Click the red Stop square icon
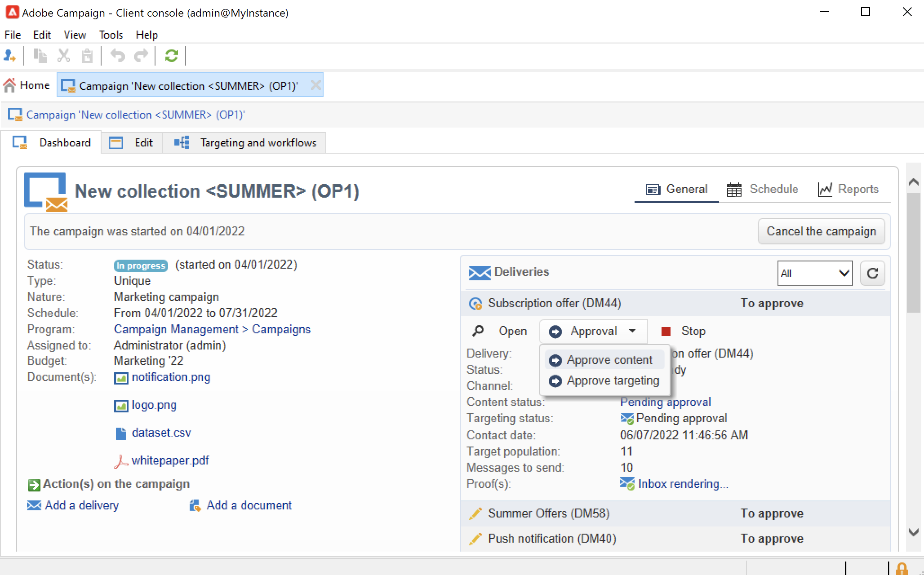The width and height of the screenshot is (924, 575). tap(666, 332)
